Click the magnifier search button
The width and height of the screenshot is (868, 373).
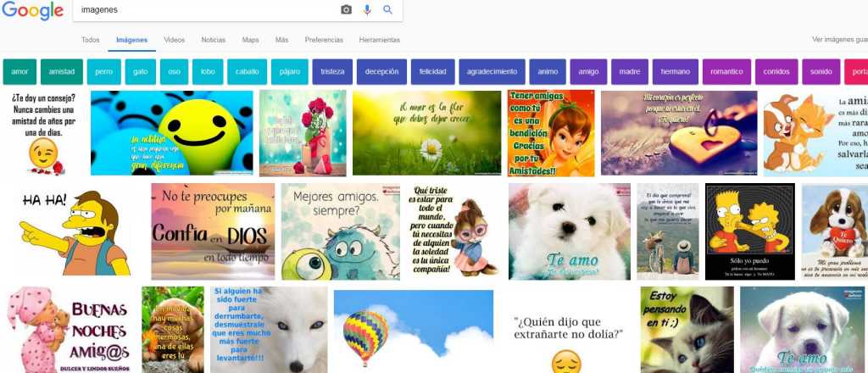click(x=388, y=9)
